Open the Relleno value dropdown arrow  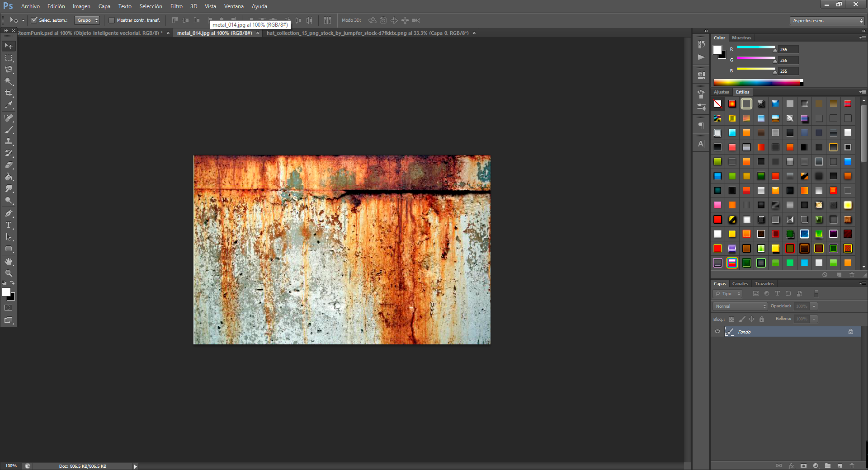click(814, 319)
